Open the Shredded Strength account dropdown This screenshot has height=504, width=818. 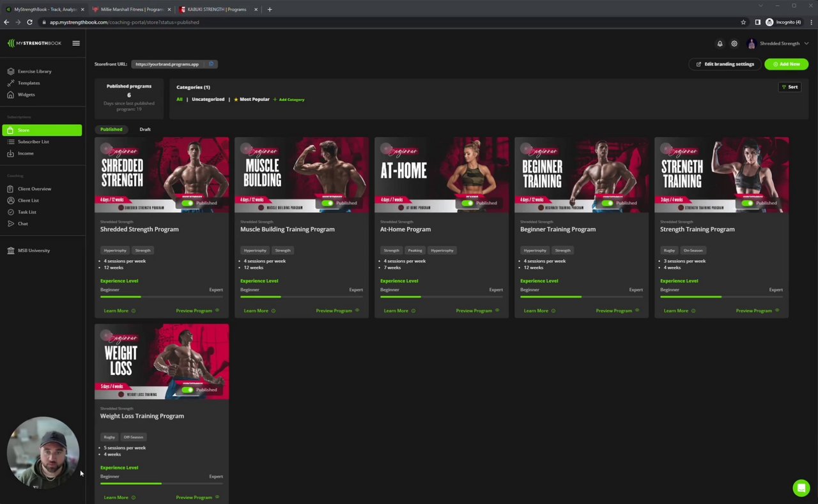[778, 43]
